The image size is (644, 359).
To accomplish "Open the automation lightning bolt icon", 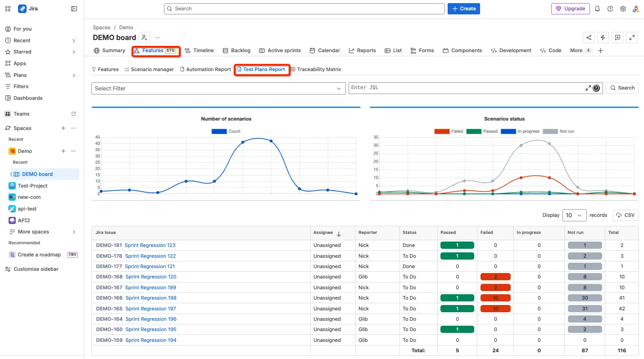I will [603, 37].
